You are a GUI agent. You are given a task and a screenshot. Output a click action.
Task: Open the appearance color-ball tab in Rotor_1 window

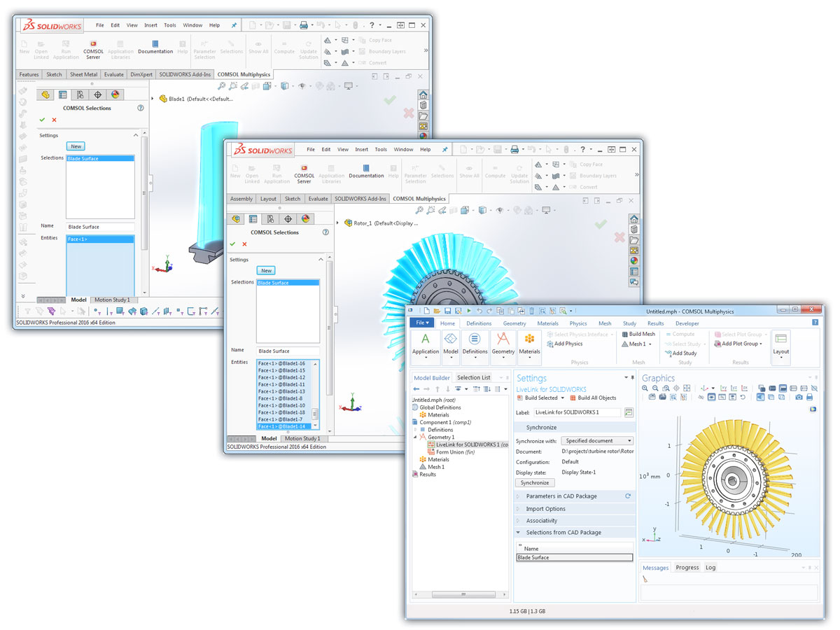coord(305,219)
